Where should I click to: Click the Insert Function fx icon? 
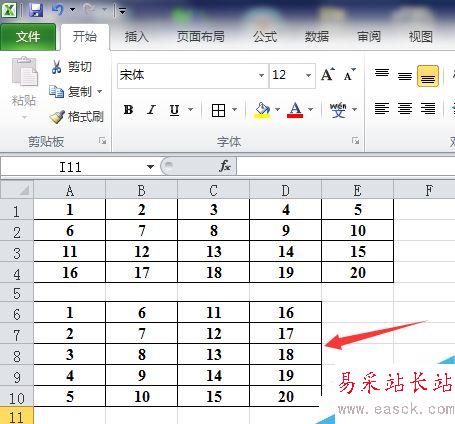pyautogui.click(x=224, y=166)
